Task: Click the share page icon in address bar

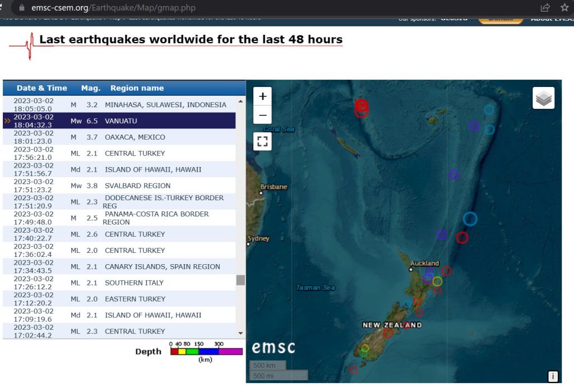Action: pos(545,8)
